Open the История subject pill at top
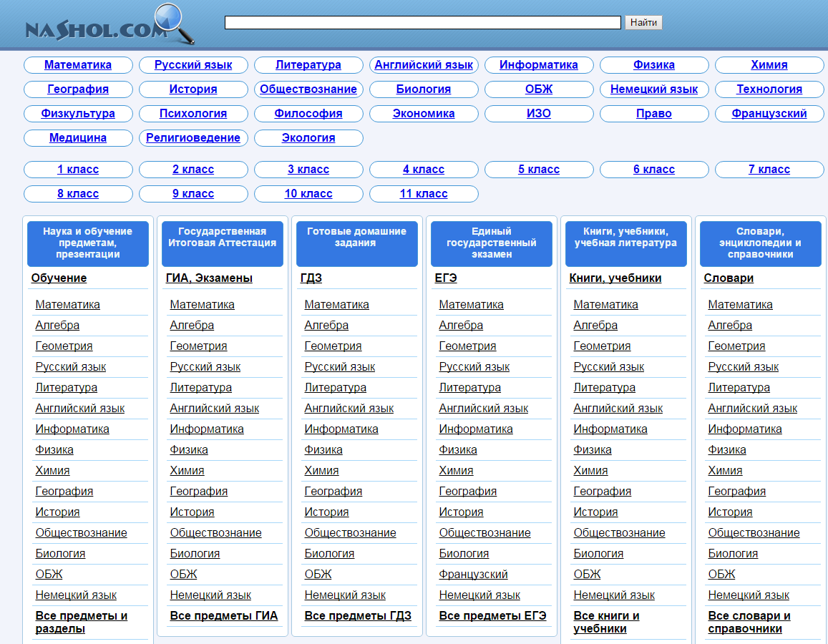 [193, 89]
